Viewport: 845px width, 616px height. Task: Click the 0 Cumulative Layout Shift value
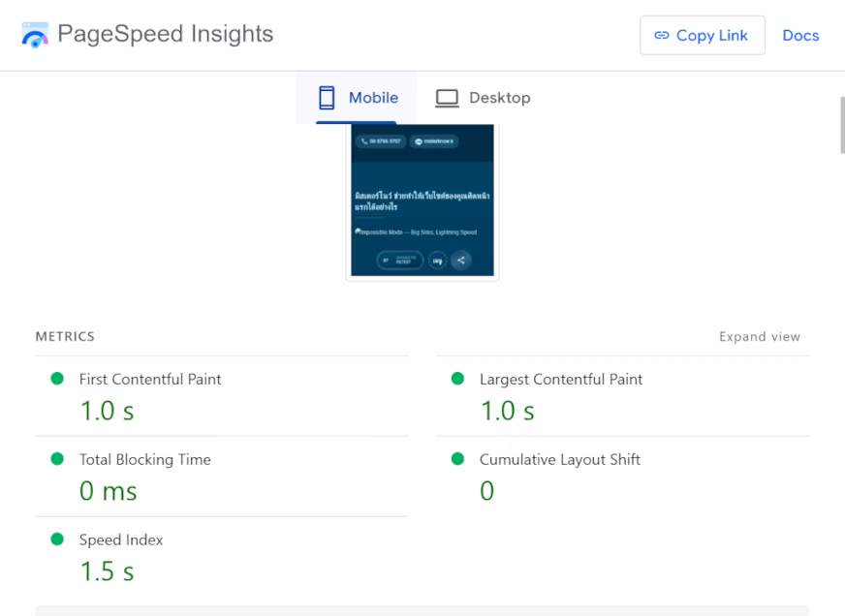(486, 491)
